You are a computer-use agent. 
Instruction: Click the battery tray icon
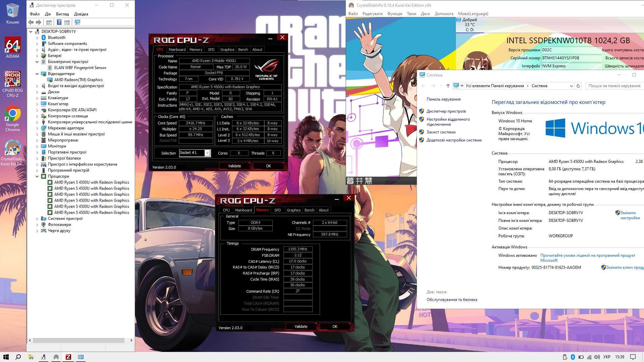coord(581,357)
